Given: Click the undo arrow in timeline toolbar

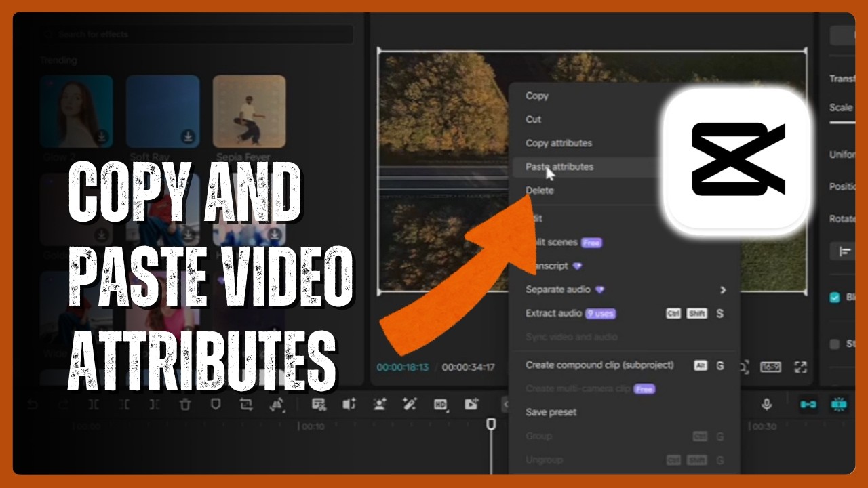Looking at the screenshot, I should click(33, 405).
